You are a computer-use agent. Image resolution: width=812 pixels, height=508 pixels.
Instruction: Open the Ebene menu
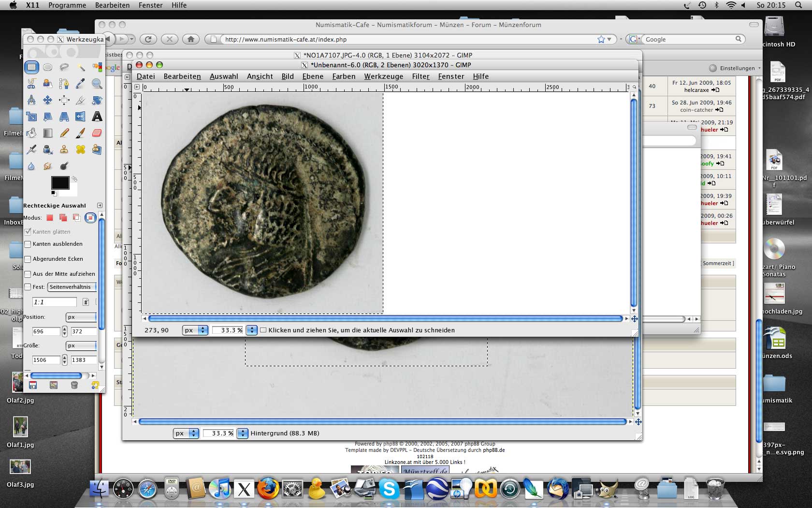coord(313,76)
